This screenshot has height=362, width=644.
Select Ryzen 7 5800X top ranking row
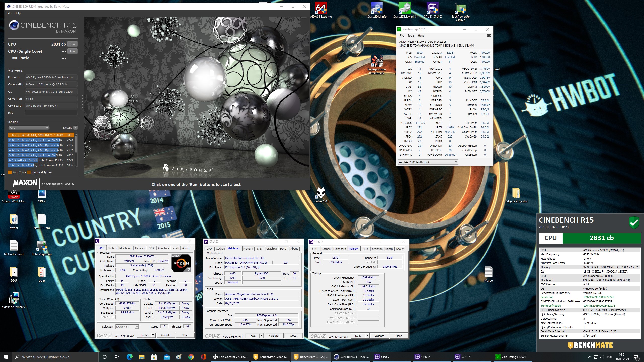[x=41, y=135]
